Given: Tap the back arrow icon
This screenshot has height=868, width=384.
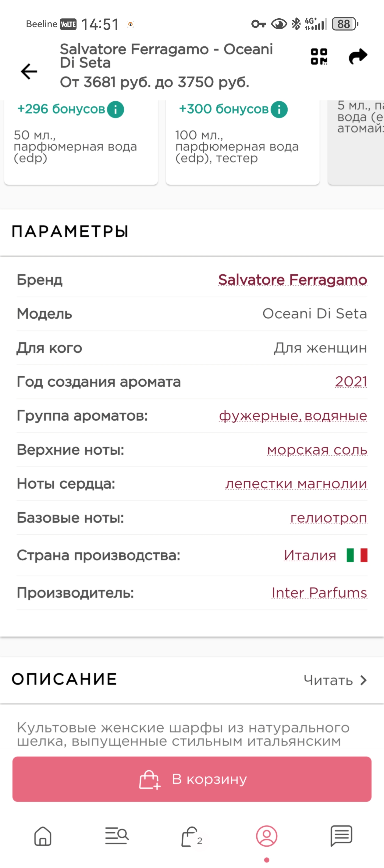Looking at the screenshot, I should (x=29, y=71).
